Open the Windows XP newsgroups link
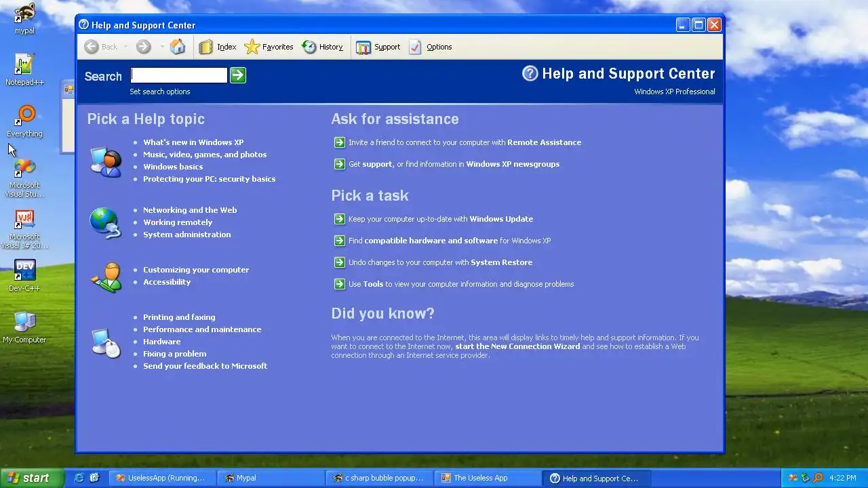 (x=513, y=164)
